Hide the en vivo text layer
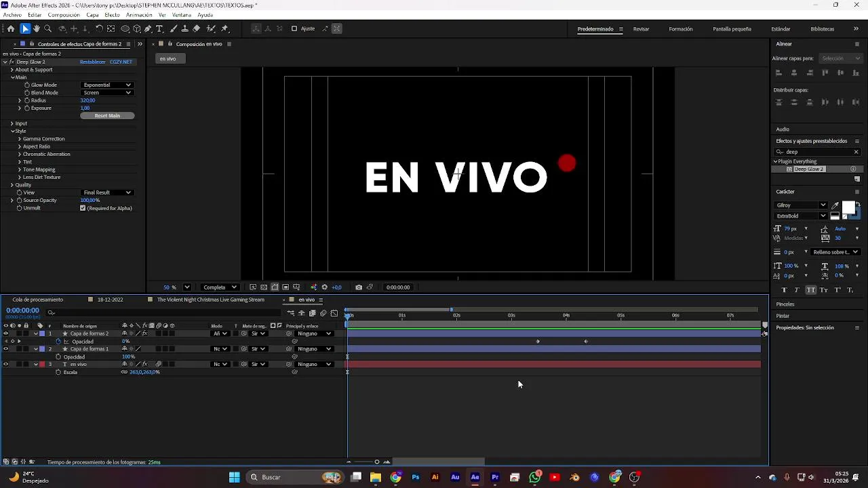 (x=5, y=364)
